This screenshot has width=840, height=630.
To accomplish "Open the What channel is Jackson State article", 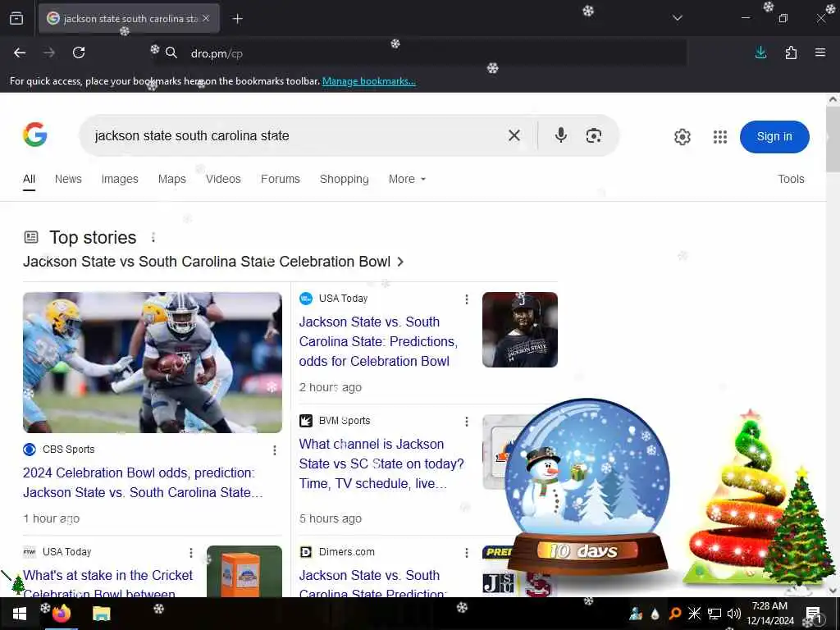I will coord(381,464).
